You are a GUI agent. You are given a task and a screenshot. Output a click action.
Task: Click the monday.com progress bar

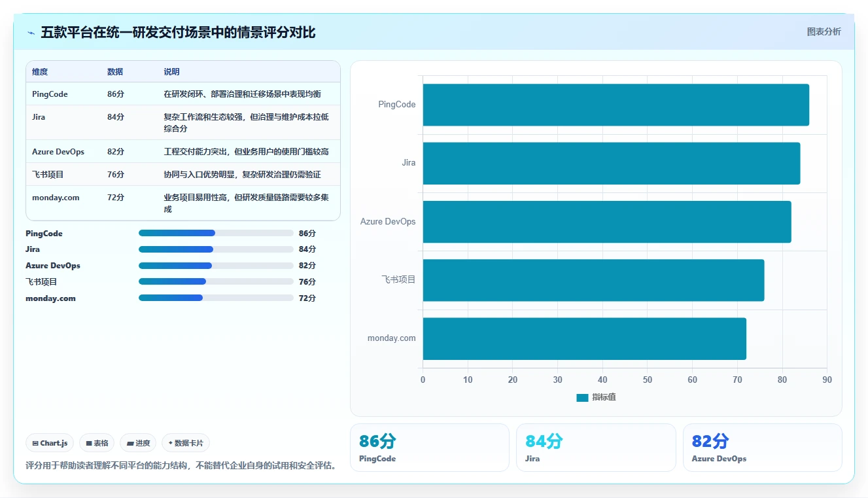click(216, 298)
